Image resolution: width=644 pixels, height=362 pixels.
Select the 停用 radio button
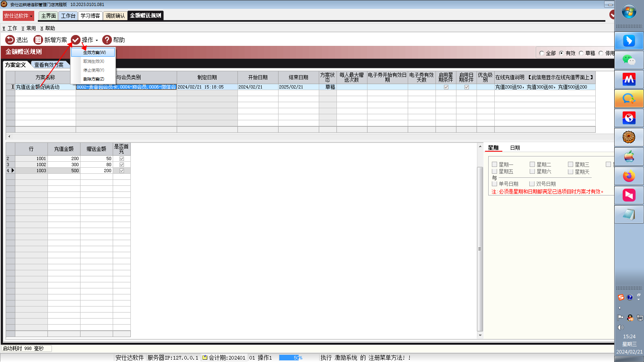[x=601, y=53]
